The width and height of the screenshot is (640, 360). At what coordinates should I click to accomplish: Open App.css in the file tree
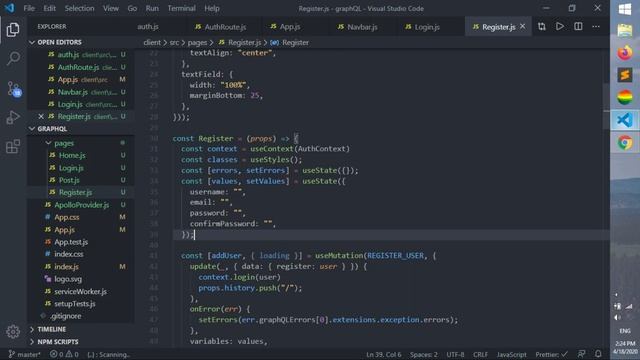(67, 217)
